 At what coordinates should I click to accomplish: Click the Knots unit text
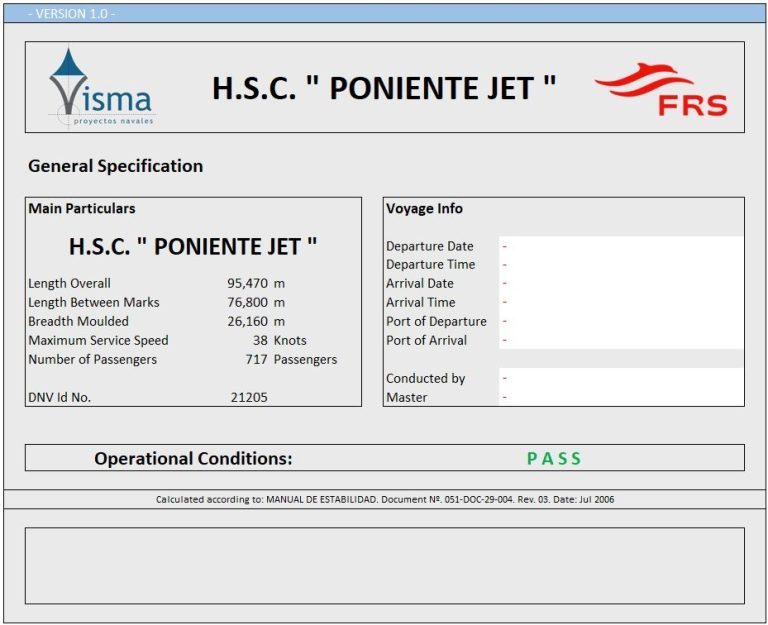coord(290,340)
